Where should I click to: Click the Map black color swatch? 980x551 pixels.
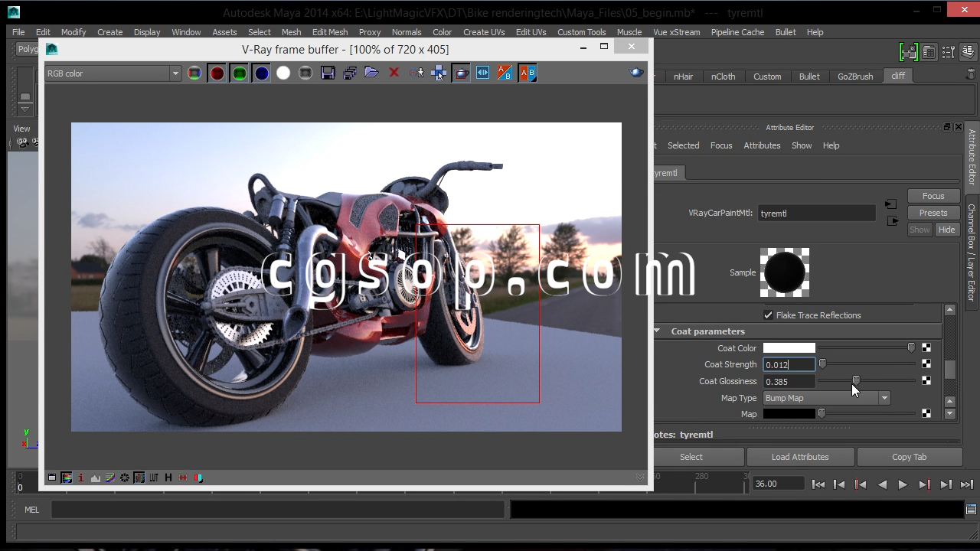(789, 414)
